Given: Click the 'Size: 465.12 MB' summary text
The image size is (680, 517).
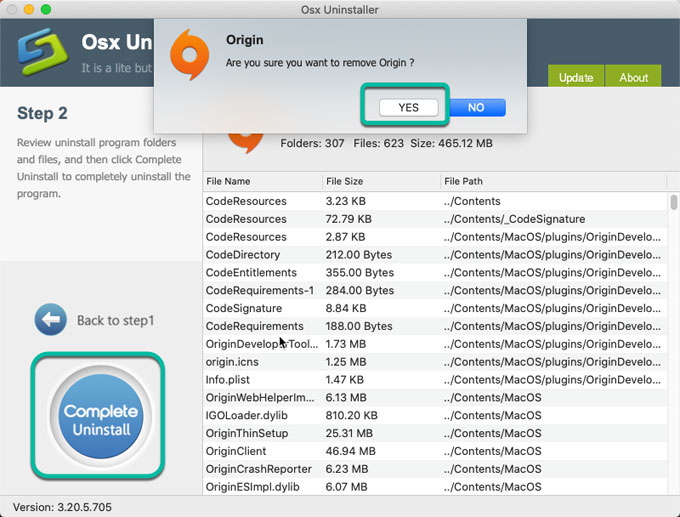Looking at the screenshot, I should tap(451, 143).
